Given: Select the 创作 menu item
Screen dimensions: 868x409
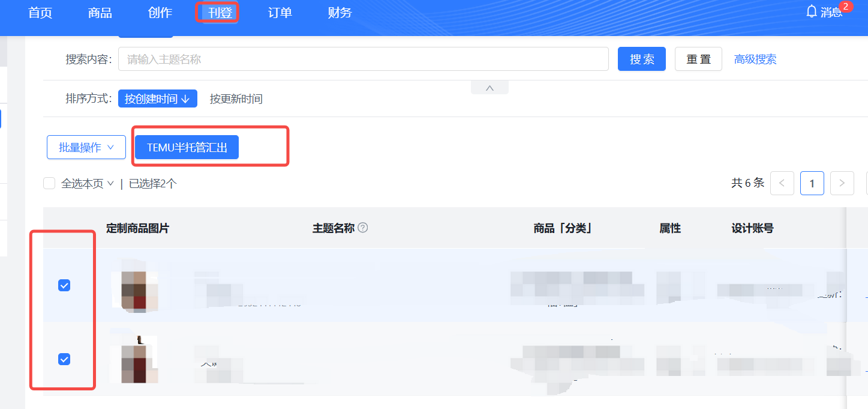Looking at the screenshot, I should click(160, 12).
